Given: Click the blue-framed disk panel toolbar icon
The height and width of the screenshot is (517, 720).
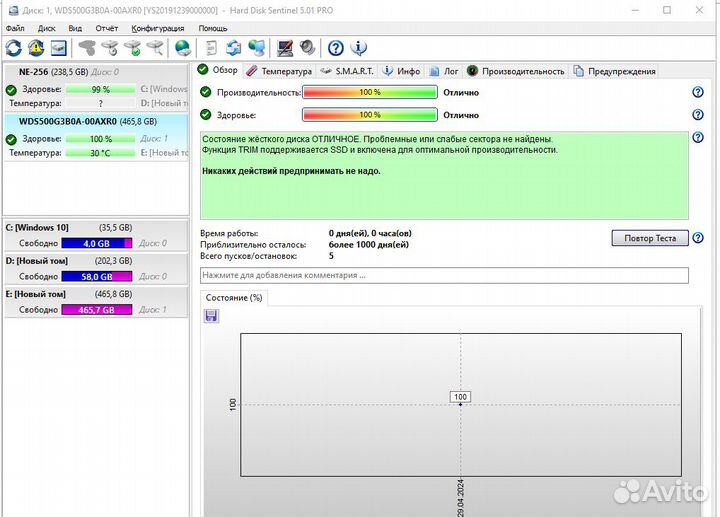Looking at the screenshot, I should 59,48.
